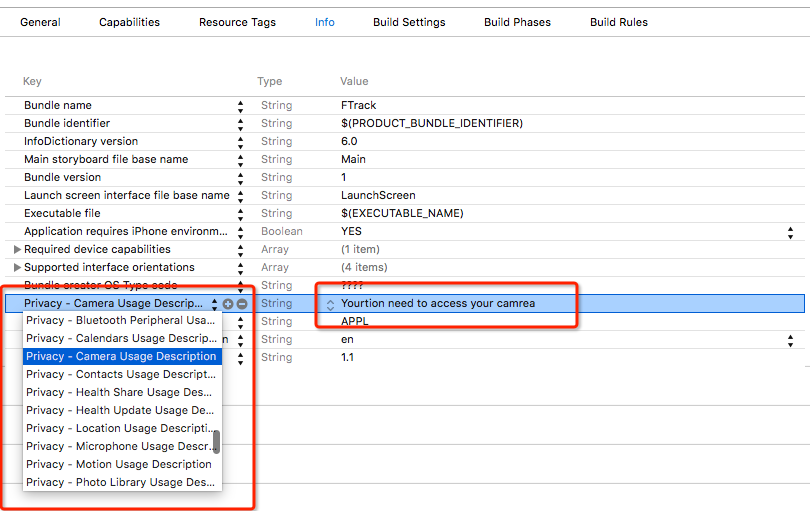Switch to the Build Settings tab
Image resolution: width=810 pixels, height=511 pixels.
point(409,22)
